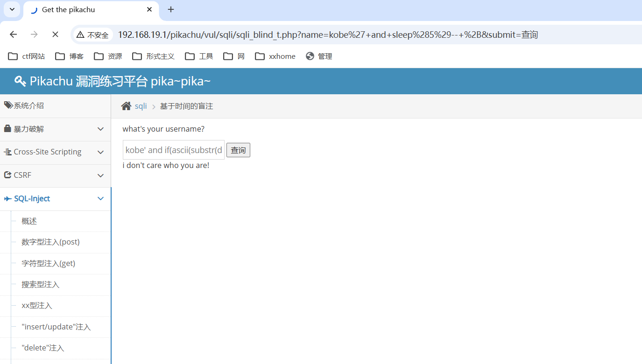Screen dimensions: 642x364
Task: Switch to the "Get the pikachu" tab
Action: coord(91,10)
